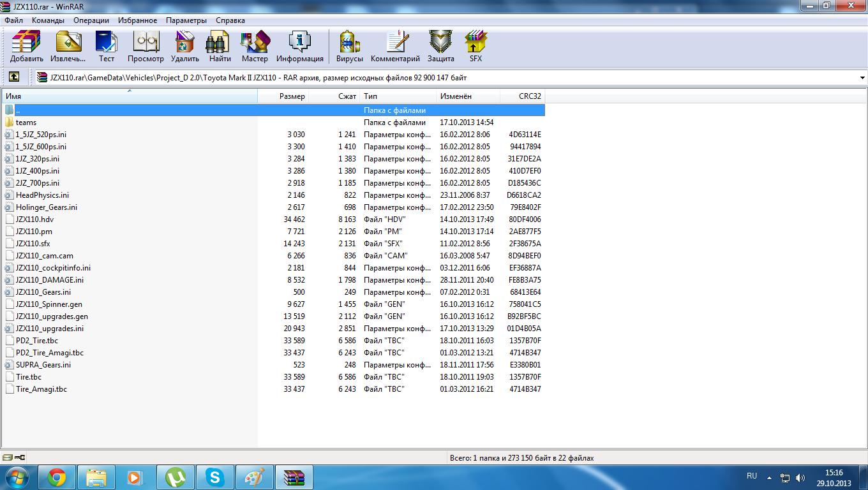Open the address path dropdown arrow
Screen dimensions: 868x490
point(862,78)
